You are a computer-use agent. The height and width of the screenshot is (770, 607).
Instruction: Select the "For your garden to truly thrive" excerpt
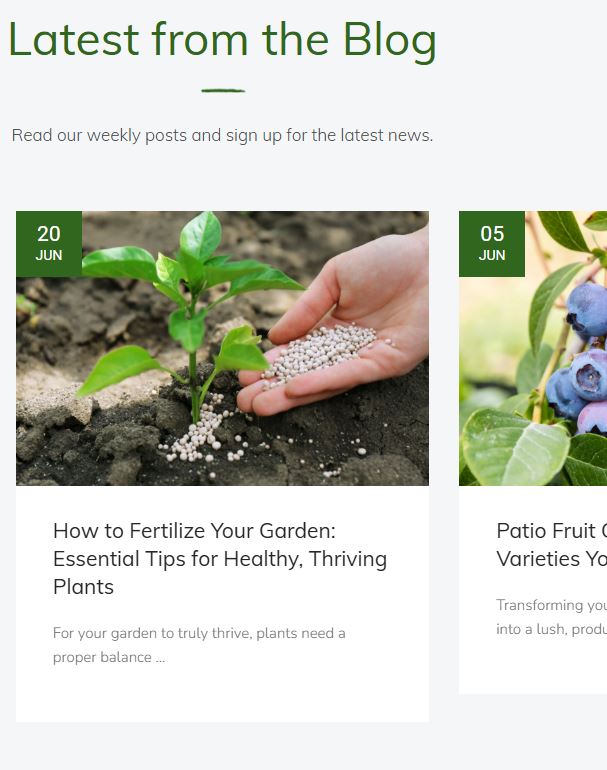pos(199,645)
